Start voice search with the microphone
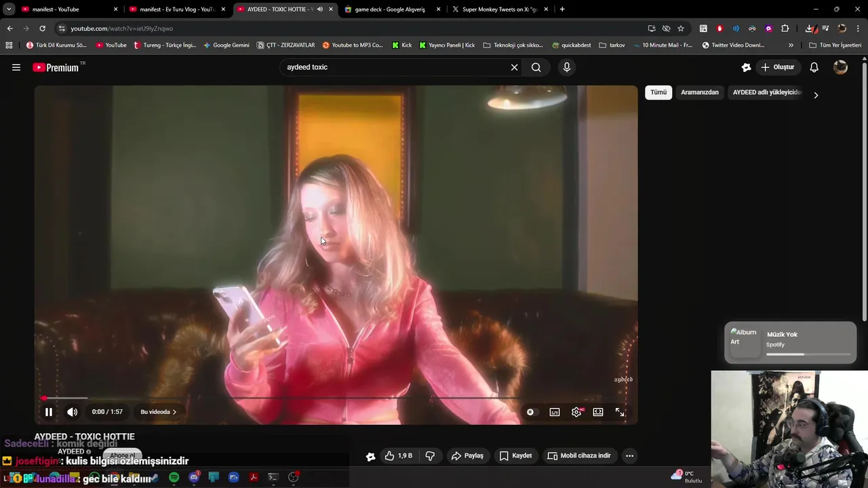This screenshot has width=868, height=488. 567,67
